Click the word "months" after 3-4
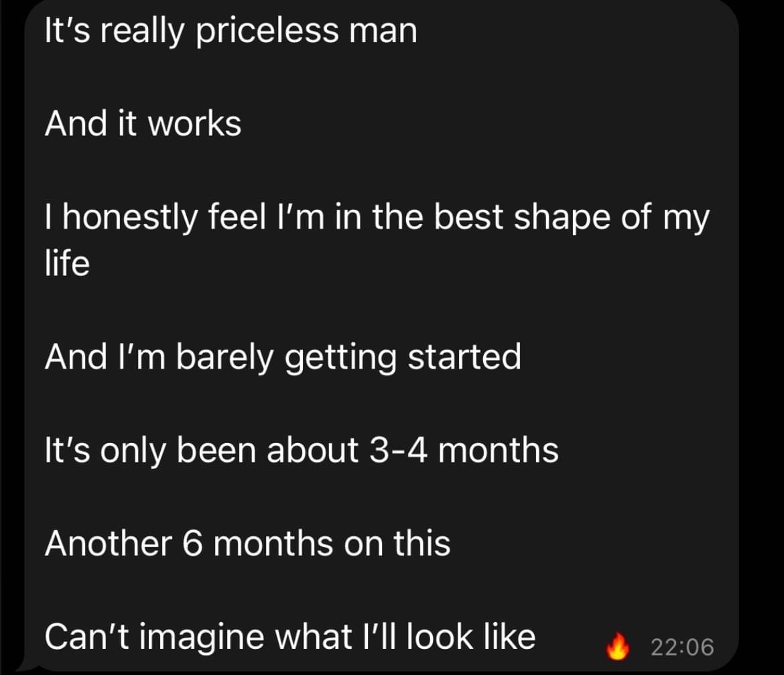This screenshot has width=784, height=675. click(501, 450)
